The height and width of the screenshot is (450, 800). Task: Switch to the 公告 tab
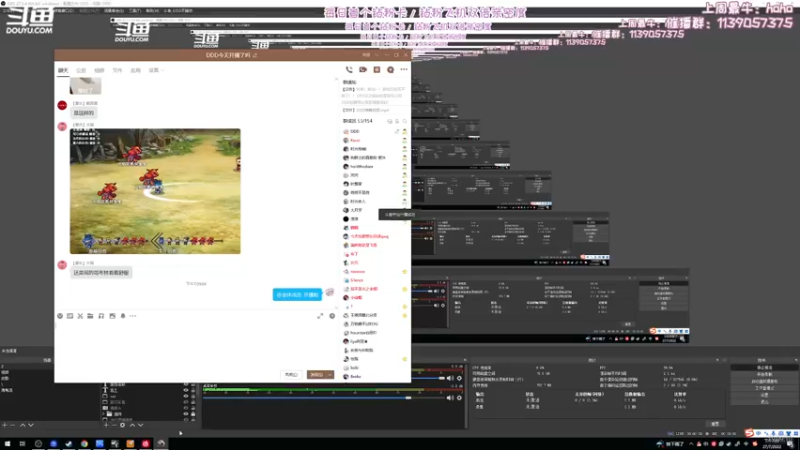(81, 70)
